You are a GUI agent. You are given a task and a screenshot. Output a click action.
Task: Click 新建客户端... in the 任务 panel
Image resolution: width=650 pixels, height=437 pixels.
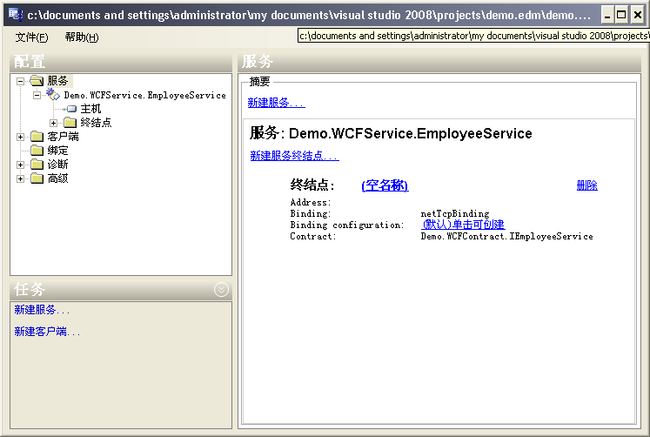click(47, 331)
